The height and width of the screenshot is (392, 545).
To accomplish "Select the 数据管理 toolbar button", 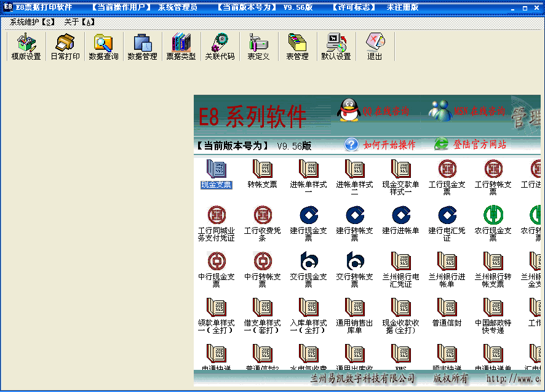I will point(143,47).
